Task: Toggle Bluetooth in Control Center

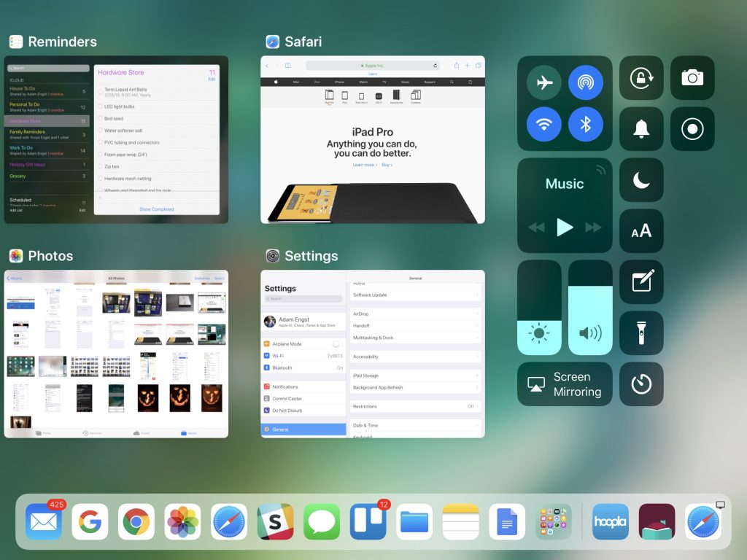Action: tap(586, 124)
